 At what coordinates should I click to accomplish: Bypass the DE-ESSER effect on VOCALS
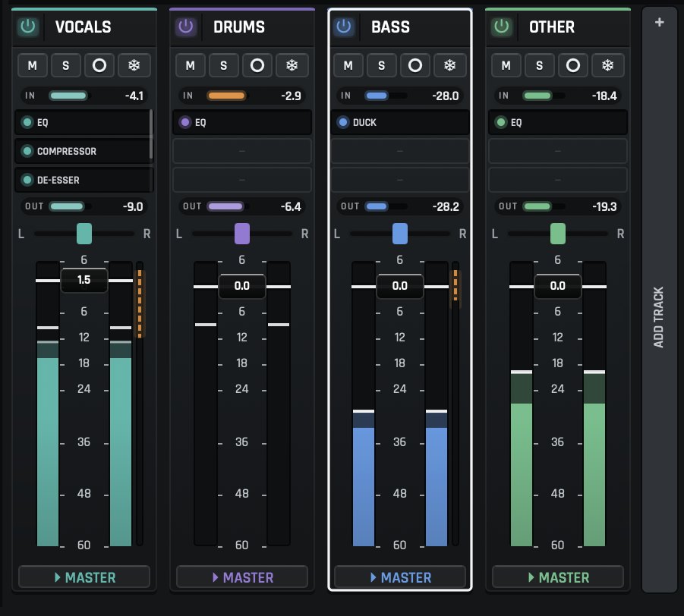27,180
